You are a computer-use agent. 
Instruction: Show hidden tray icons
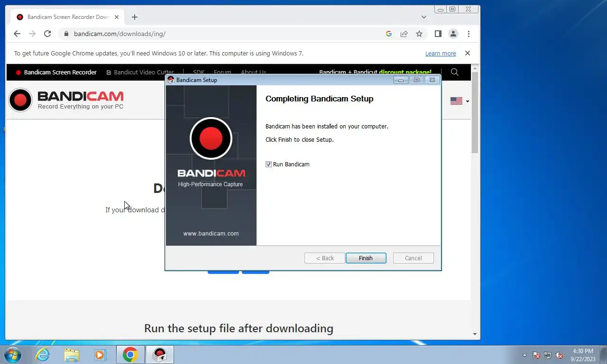(x=524, y=355)
